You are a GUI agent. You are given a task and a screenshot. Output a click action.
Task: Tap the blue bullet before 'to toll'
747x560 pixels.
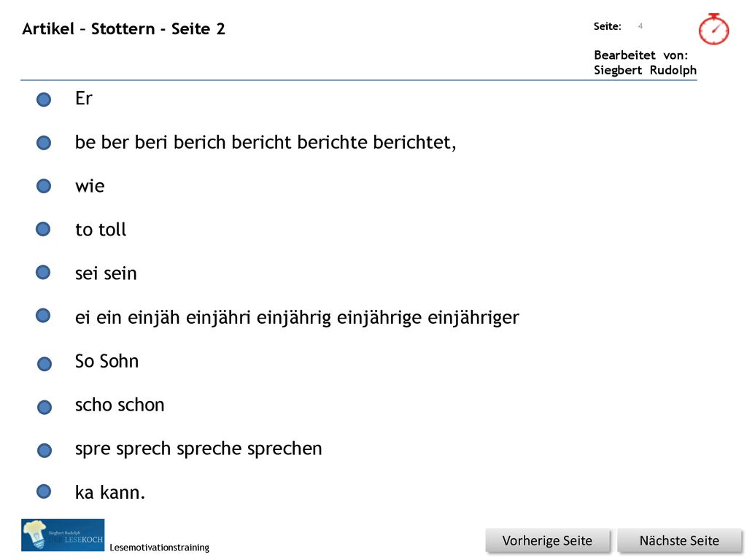pos(43,229)
